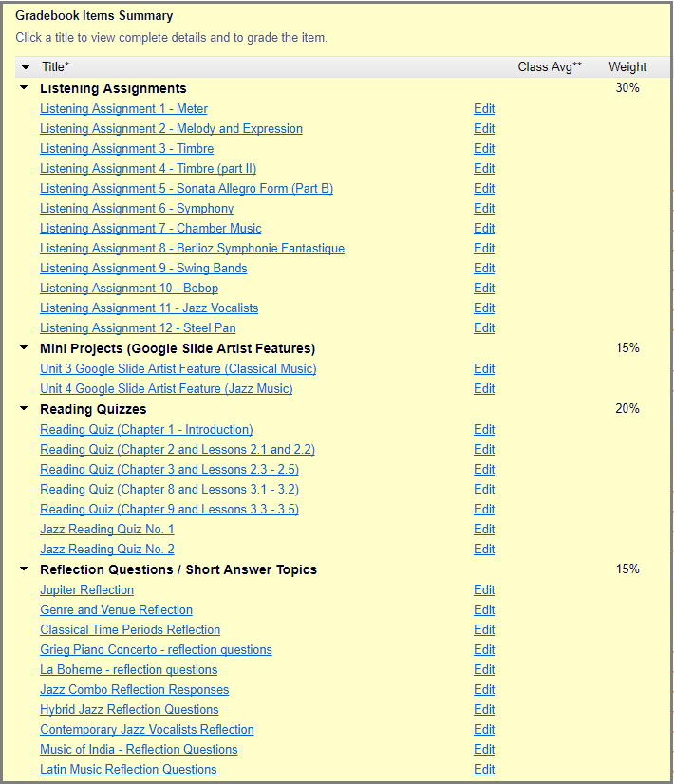
Task: Open Jazz Combo Reflection Responses
Action: click(x=135, y=690)
